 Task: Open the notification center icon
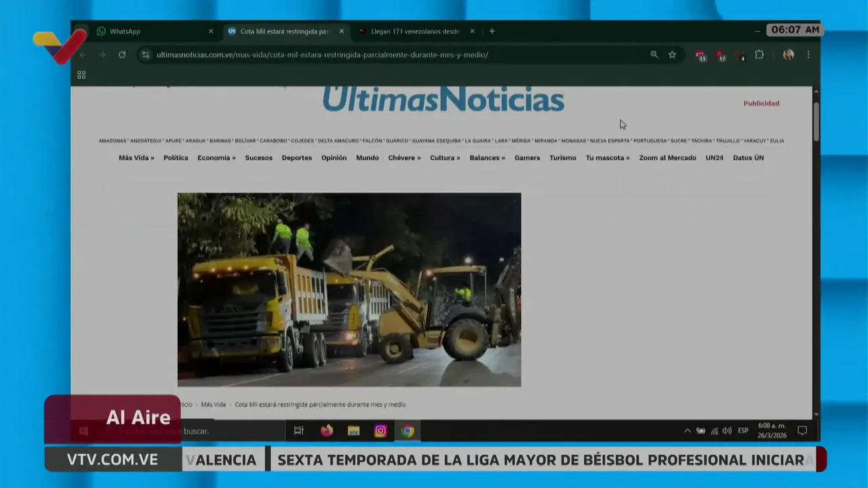802,431
